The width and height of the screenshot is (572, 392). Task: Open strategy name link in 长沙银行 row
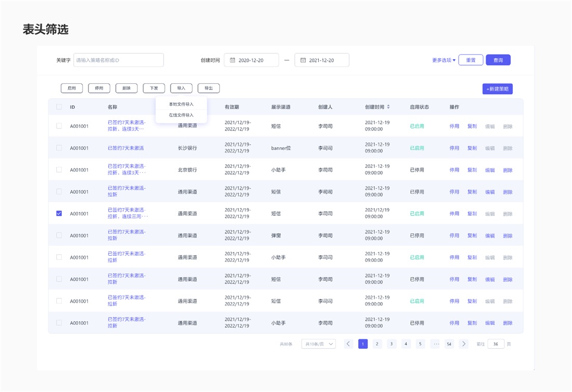(x=126, y=148)
